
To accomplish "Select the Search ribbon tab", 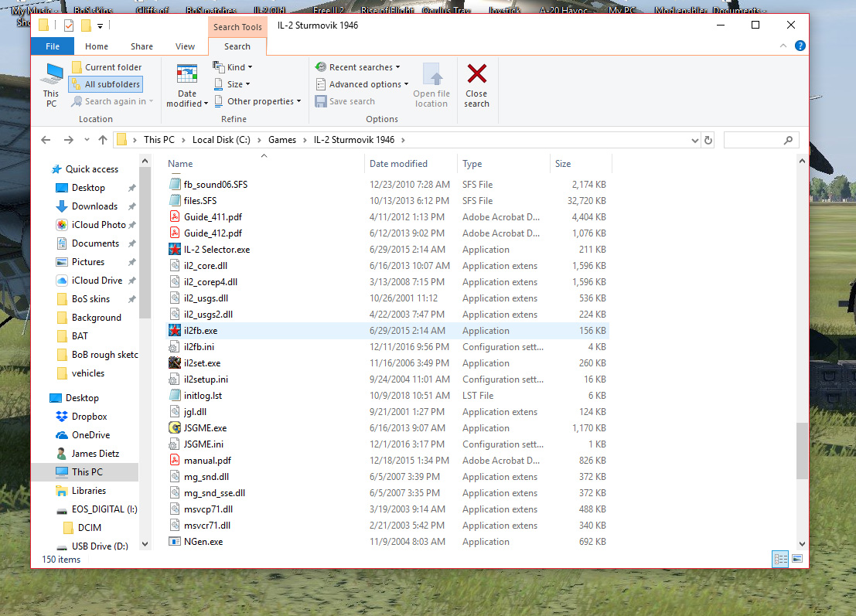I will click(237, 46).
